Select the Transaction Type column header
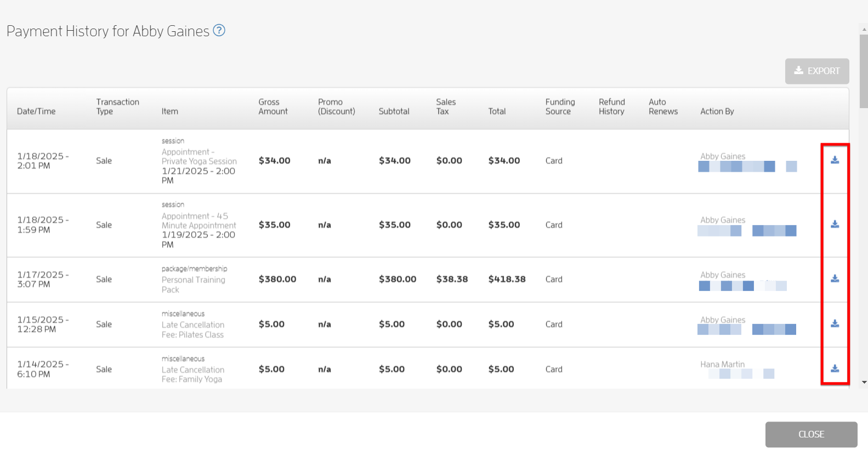The image size is (868, 455). [x=117, y=106]
